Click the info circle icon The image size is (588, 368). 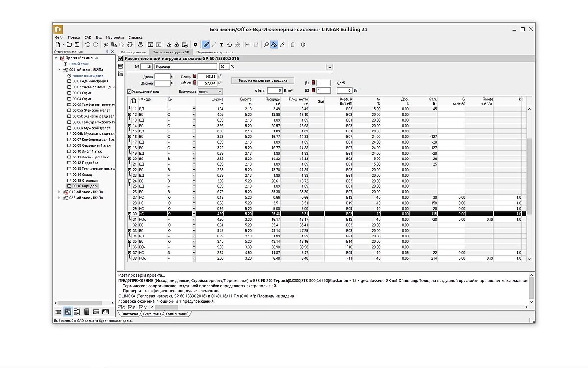303,45
